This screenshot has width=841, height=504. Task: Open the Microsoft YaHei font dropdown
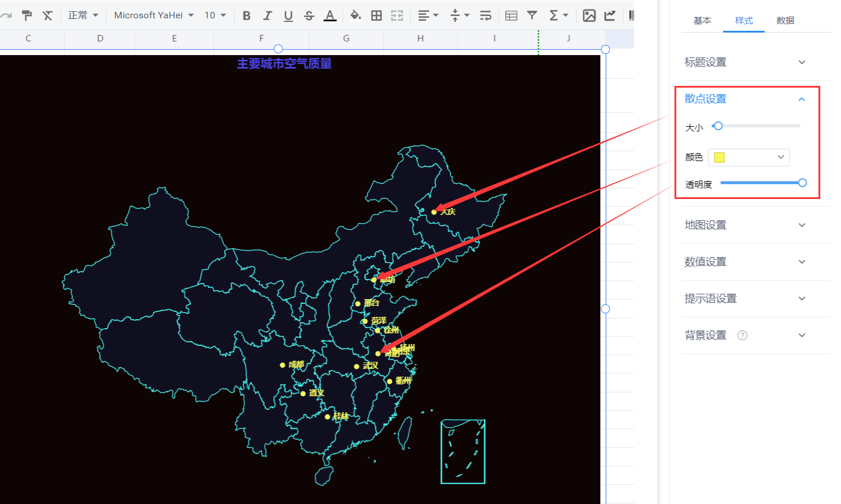click(x=154, y=15)
